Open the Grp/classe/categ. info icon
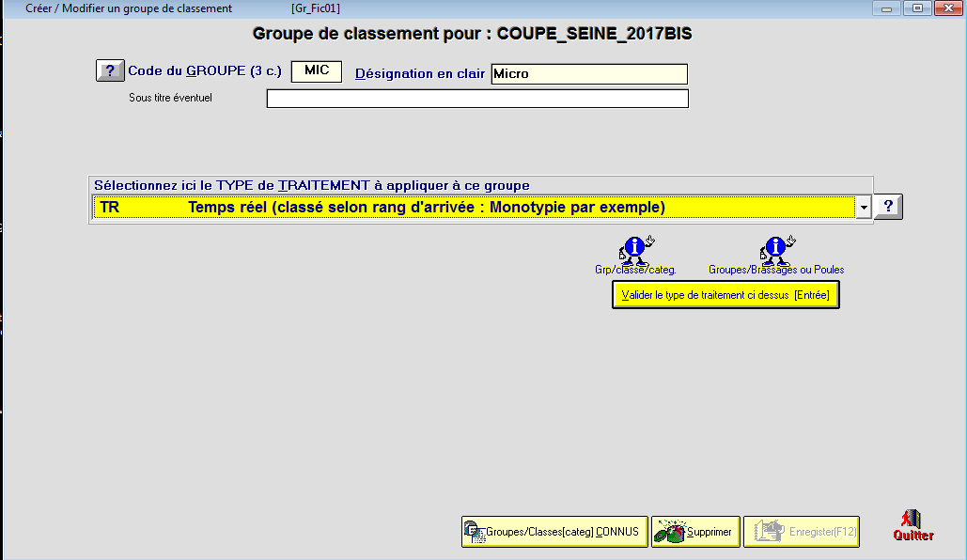The width and height of the screenshot is (967, 560). pos(636,250)
